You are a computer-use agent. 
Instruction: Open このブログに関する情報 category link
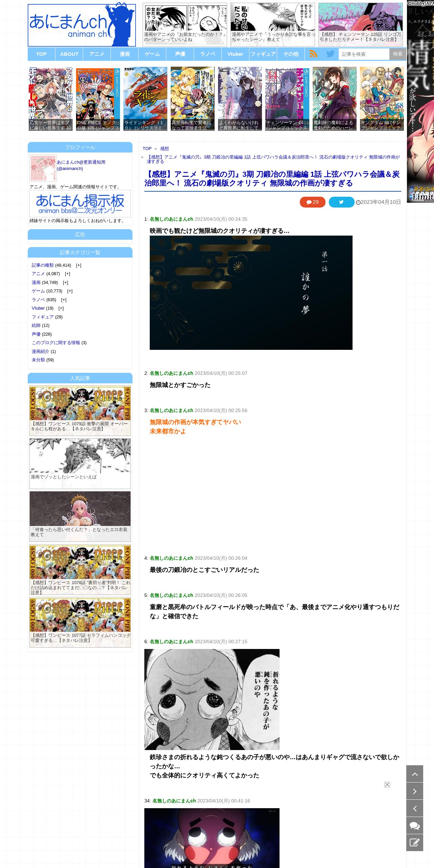(56, 343)
